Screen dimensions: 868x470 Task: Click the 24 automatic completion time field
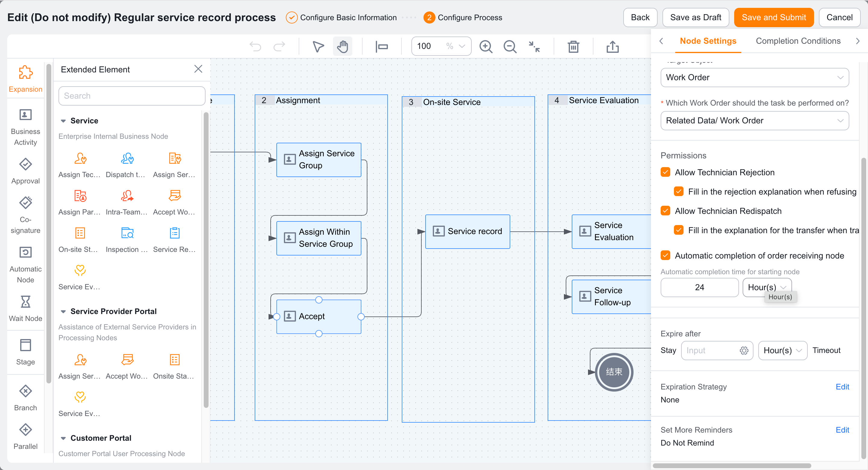coord(699,287)
